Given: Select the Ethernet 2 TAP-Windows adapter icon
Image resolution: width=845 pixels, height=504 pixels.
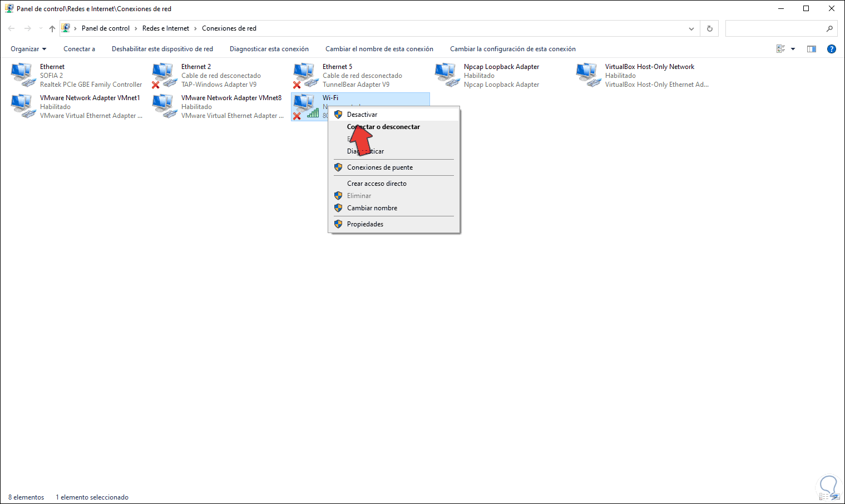Looking at the screenshot, I should (x=165, y=75).
